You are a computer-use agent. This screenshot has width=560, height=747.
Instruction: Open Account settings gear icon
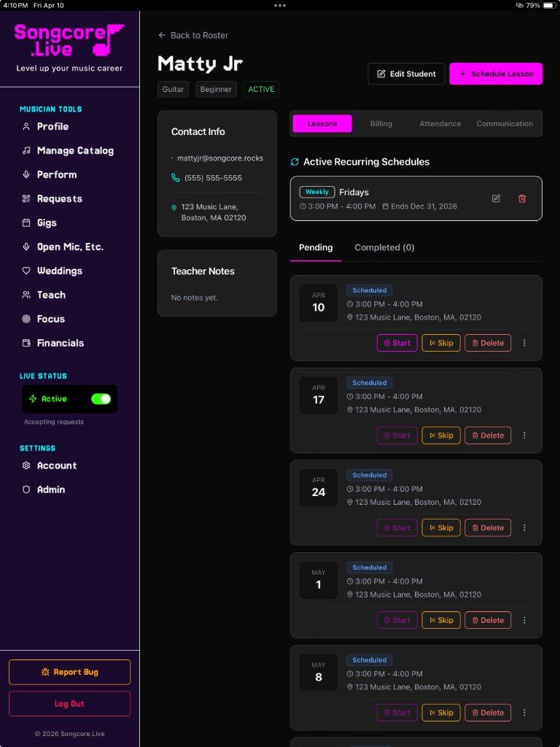(26, 465)
